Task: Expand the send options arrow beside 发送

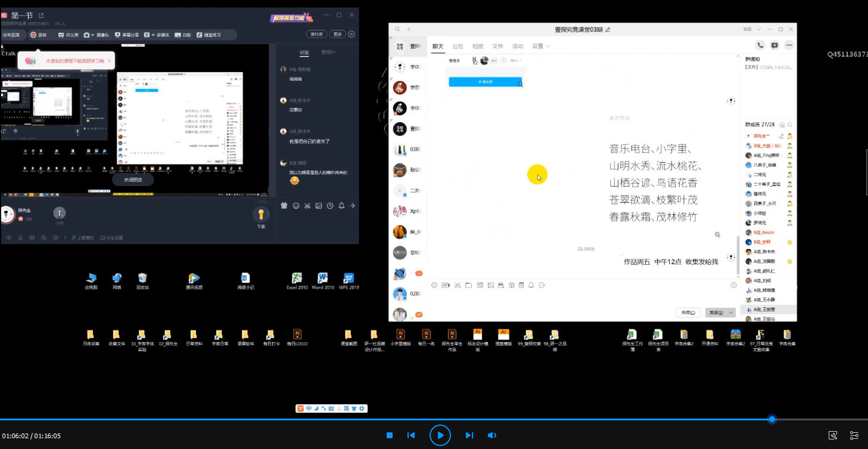Action: [x=730, y=312]
